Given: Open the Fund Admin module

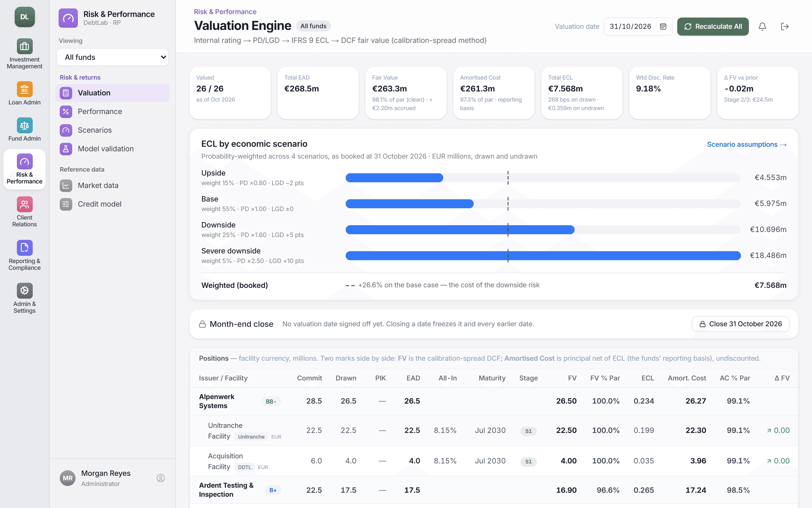Looking at the screenshot, I should coord(25,129).
